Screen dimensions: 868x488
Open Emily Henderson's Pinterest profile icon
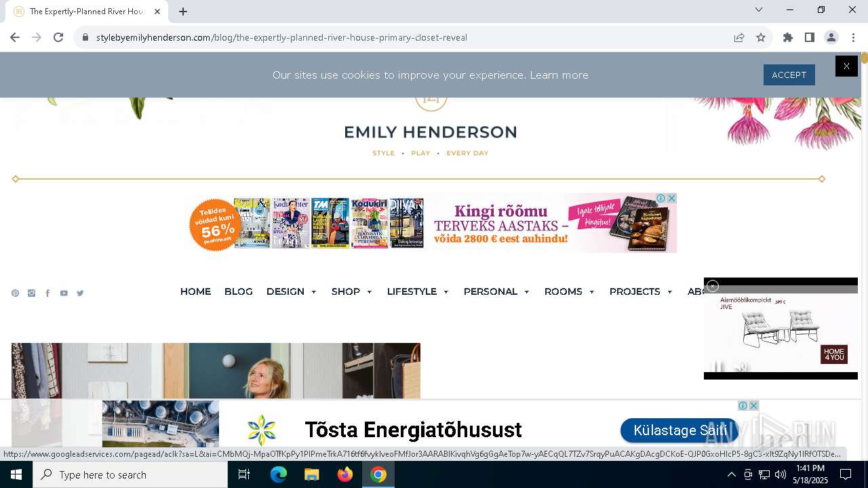coord(15,293)
